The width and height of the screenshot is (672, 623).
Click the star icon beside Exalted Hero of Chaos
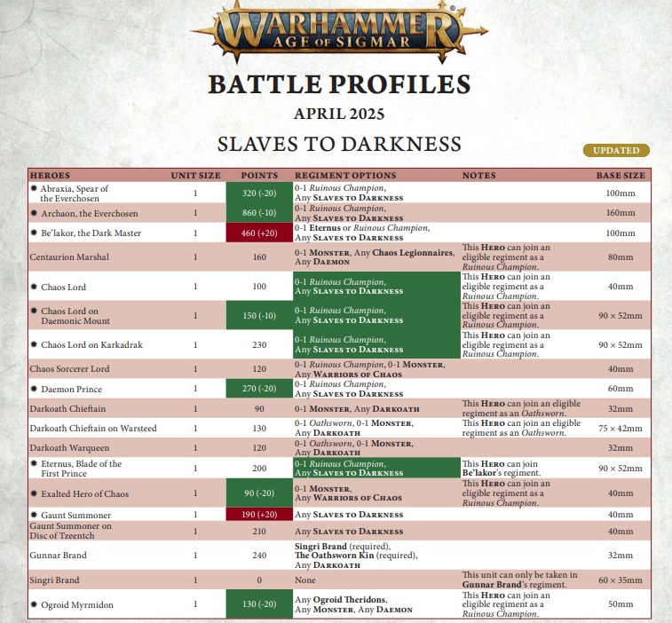[x=34, y=493]
